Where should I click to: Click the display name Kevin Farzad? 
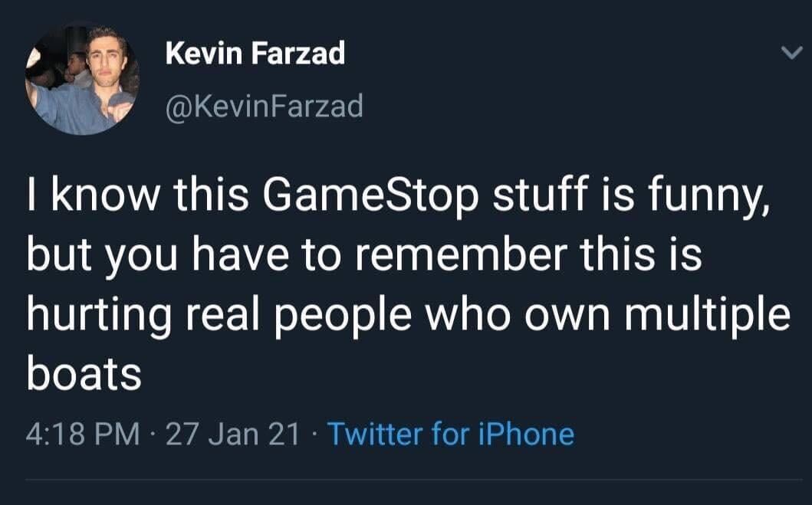click(255, 54)
